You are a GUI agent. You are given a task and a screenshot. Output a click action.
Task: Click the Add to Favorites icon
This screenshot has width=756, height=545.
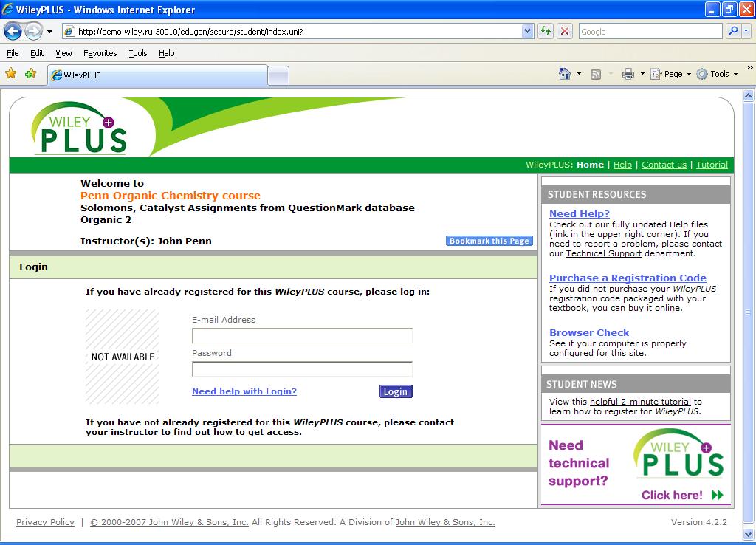tap(31, 73)
